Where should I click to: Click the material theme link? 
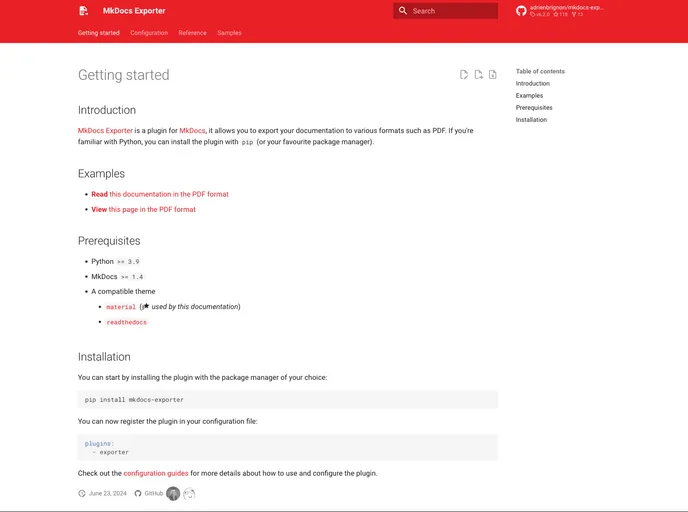[x=121, y=307]
